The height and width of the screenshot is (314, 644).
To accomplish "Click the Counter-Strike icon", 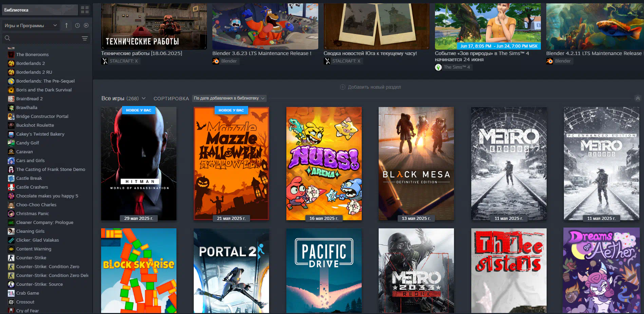I will [11, 258].
